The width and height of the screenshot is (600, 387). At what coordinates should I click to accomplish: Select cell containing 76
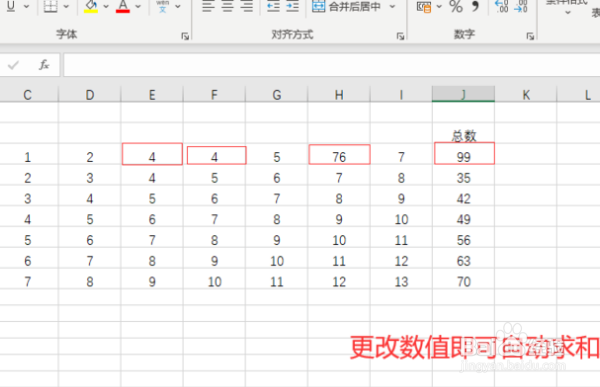pyautogui.click(x=339, y=154)
